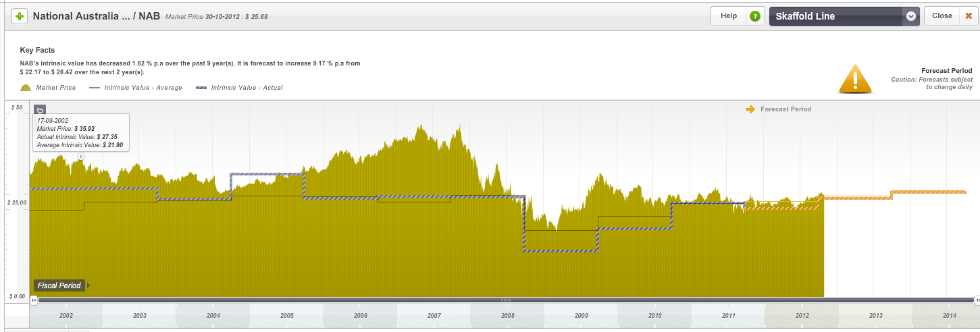Click the green plus add-to-watchlist icon
Screen dimensions: 980x332
[x=20, y=16]
